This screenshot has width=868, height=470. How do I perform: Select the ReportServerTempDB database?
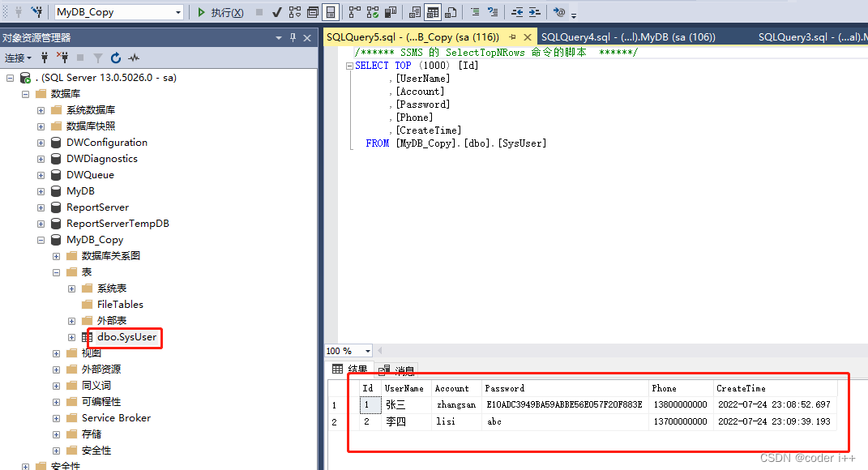point(118,224)
